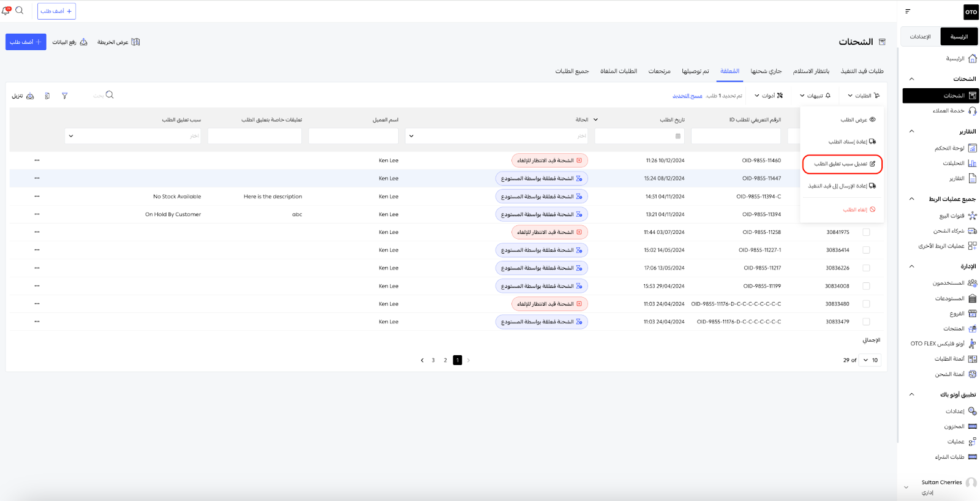The image size is (980, 501).
Task: Tick the checkbox for order 30834008
Action: click(x=866, y=286)
